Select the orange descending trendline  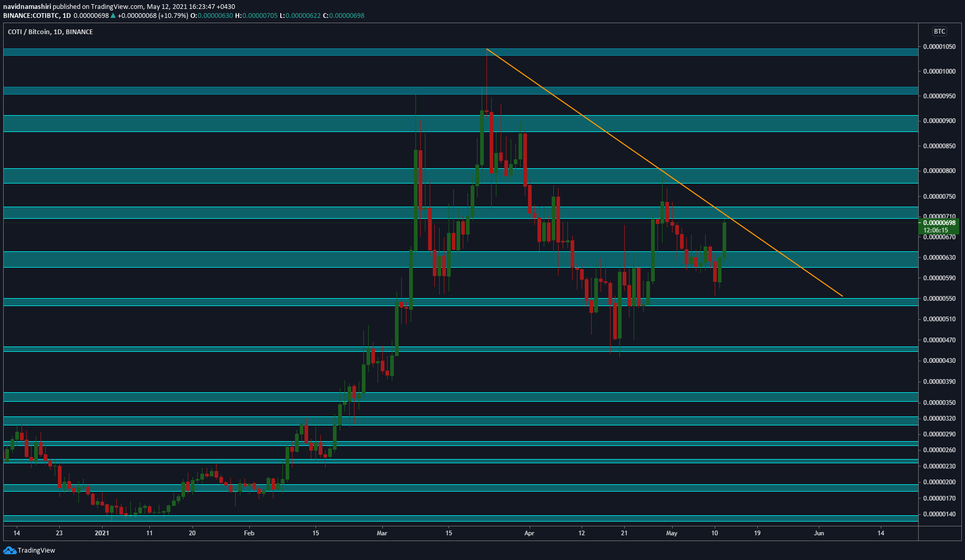665,173
